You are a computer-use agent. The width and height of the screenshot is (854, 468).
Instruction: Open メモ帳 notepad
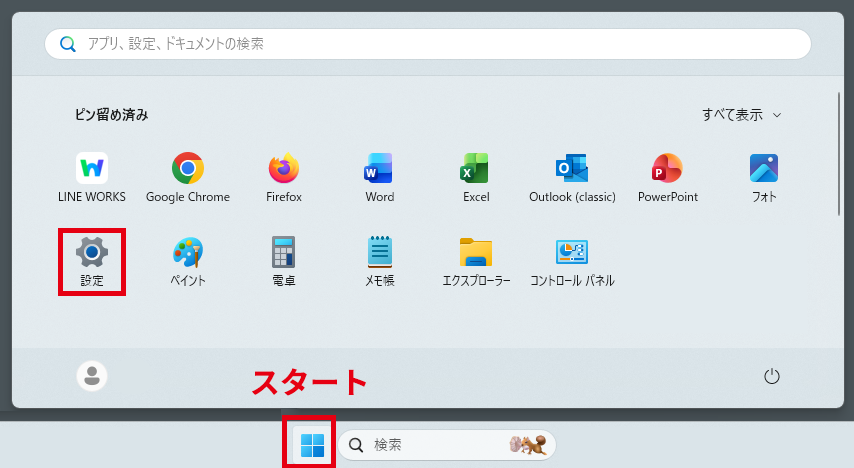[379, 262]
